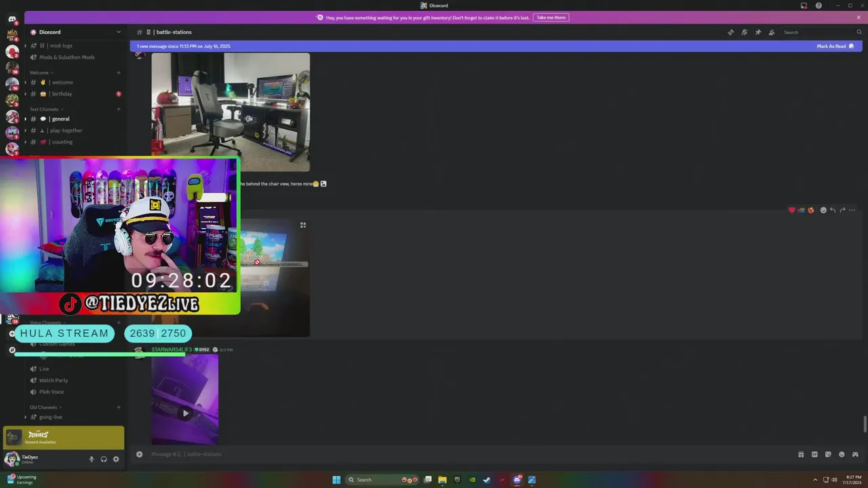The width and height of the screenshot is (868, 488).
Task: Click the new message since July 16 bar
Action: click(496, 46)
